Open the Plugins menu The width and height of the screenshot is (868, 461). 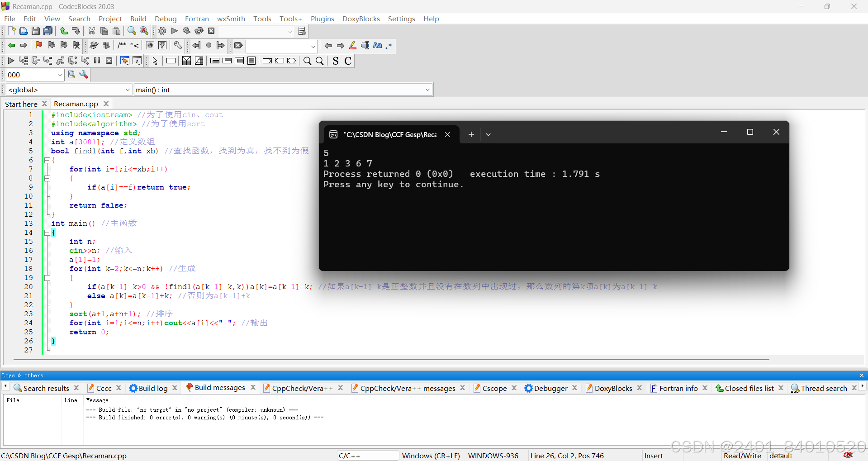coord(323,19)
